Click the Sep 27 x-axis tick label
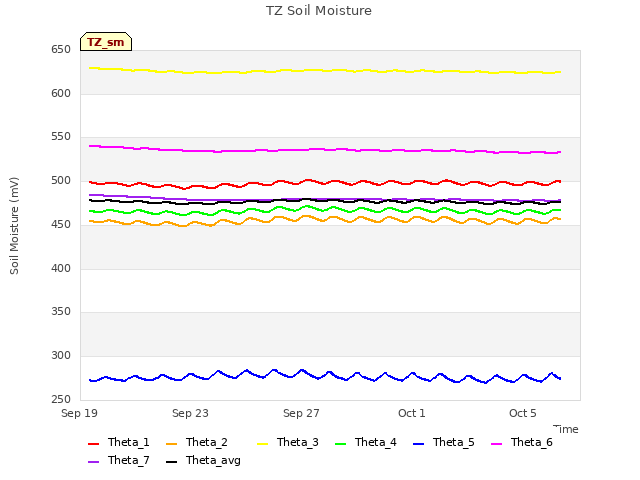This screenshot has height=480, width=640. [x=301, y=413]
